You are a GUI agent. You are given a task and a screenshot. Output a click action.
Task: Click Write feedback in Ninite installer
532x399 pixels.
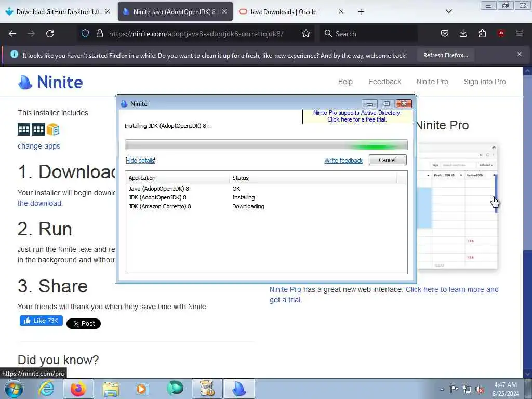coord(343,161)
